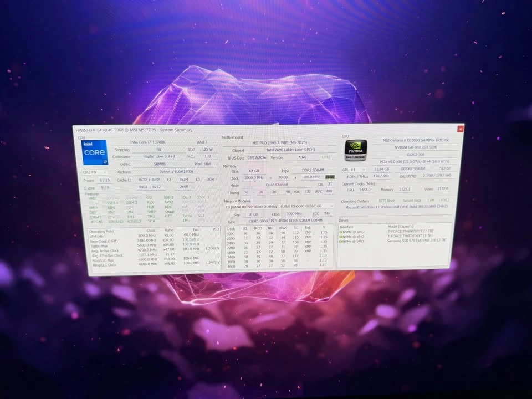The height and width of the screenshot is (399, 532).
Task: Click the TDP 125 W value
Action: pyautogui.click(x=207, y=149)
